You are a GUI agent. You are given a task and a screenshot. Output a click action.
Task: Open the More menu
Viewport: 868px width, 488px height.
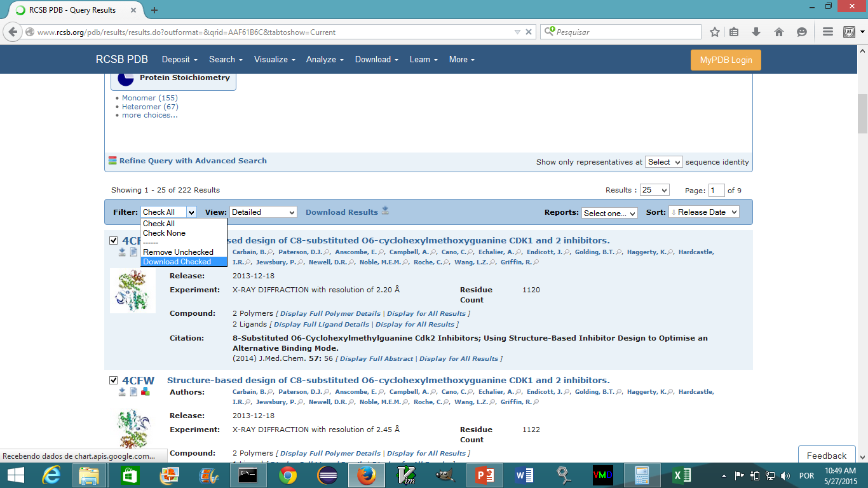point(462,59)
